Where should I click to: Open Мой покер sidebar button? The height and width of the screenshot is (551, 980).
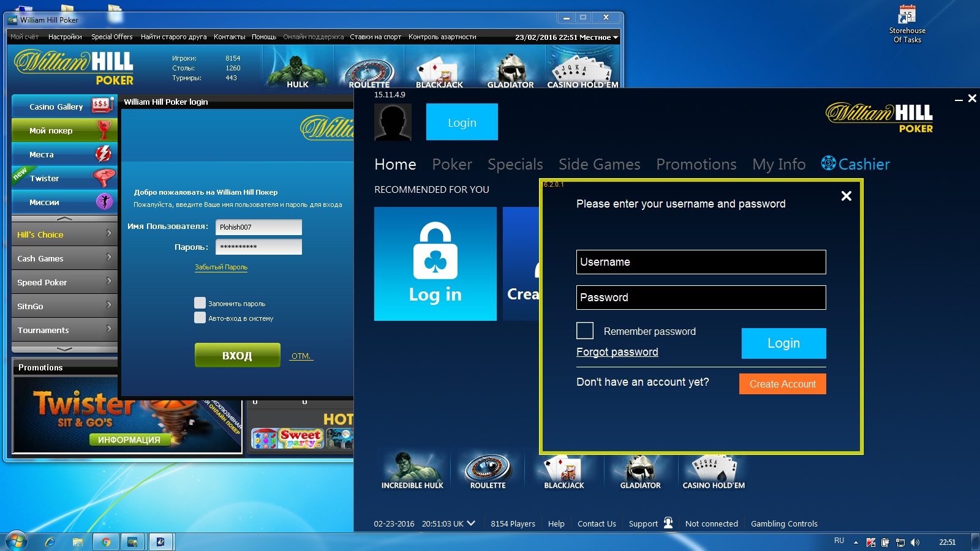(64, 130)
